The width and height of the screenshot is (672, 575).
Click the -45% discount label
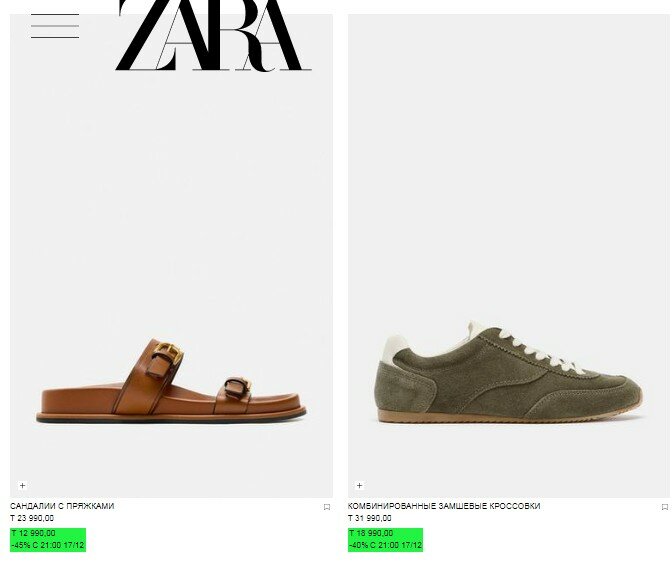point(48,545)
